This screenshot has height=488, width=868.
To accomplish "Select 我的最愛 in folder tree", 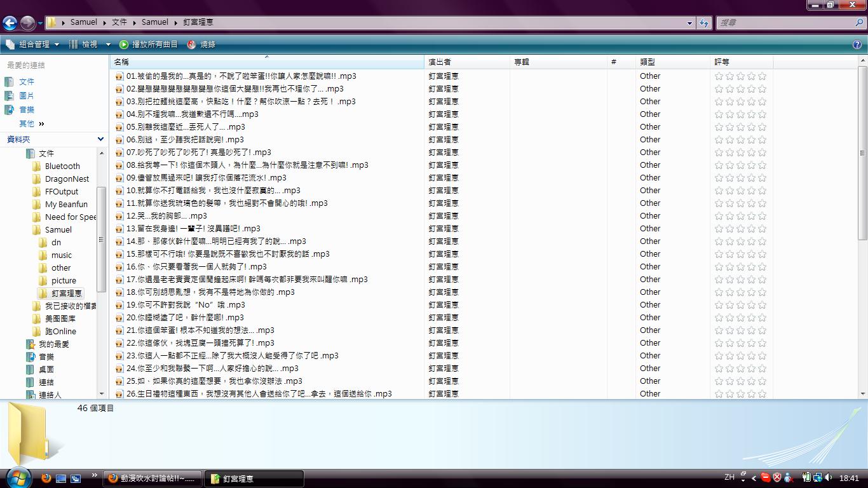I will point(54,344).
